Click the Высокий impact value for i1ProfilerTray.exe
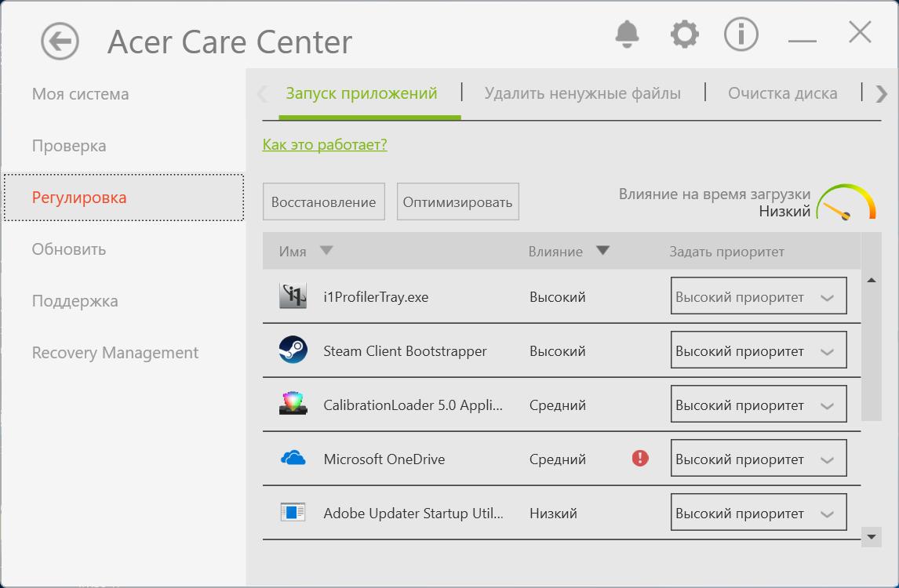The image size is (899, 588). [x=557, y=297]
